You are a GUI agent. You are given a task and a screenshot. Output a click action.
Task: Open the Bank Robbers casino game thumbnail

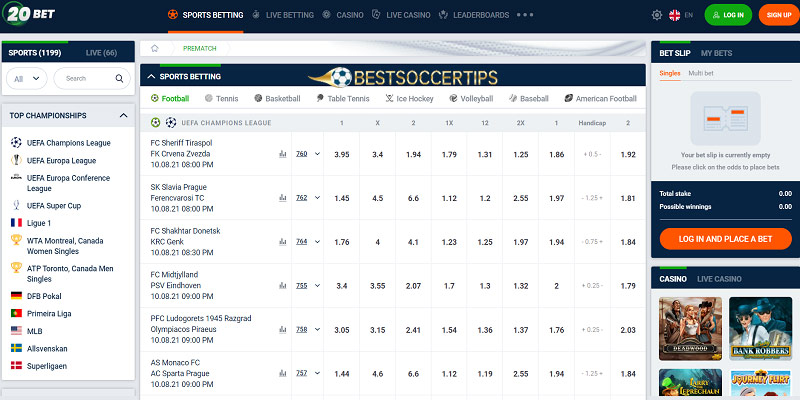click(760, 329)
